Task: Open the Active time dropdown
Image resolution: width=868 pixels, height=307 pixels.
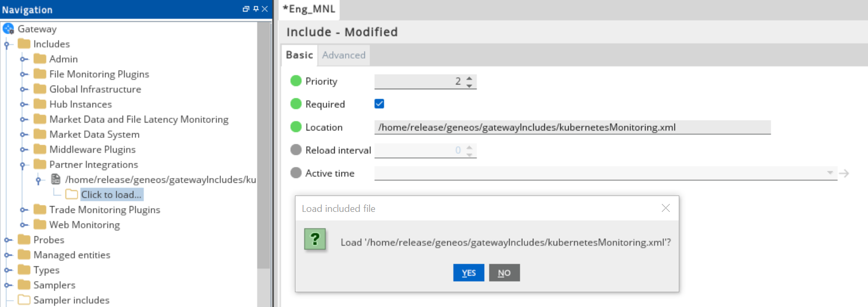Action: pyautogui.click(x=830, y=173)
